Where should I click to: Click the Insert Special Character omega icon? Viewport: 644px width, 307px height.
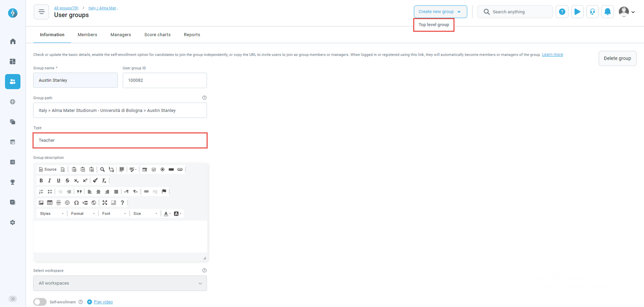[x=76, y=203]
